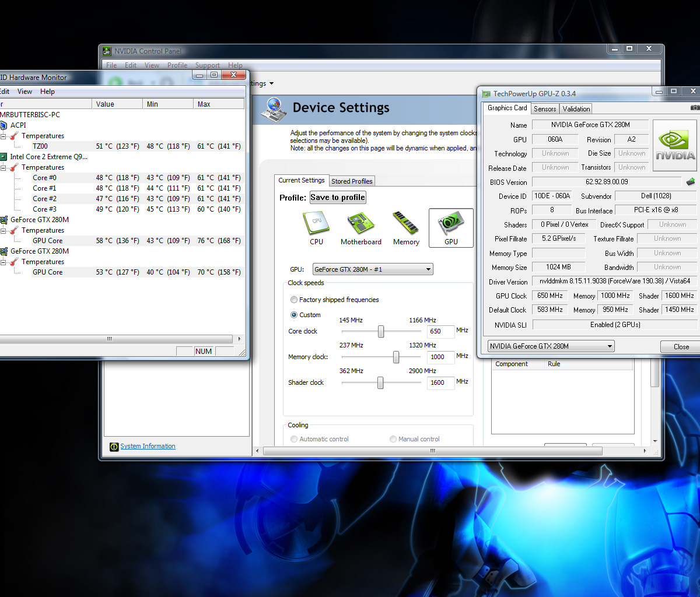Viewport: 700px width, 597px height.
Task: Click the Max column header
Action: [219, 104]
